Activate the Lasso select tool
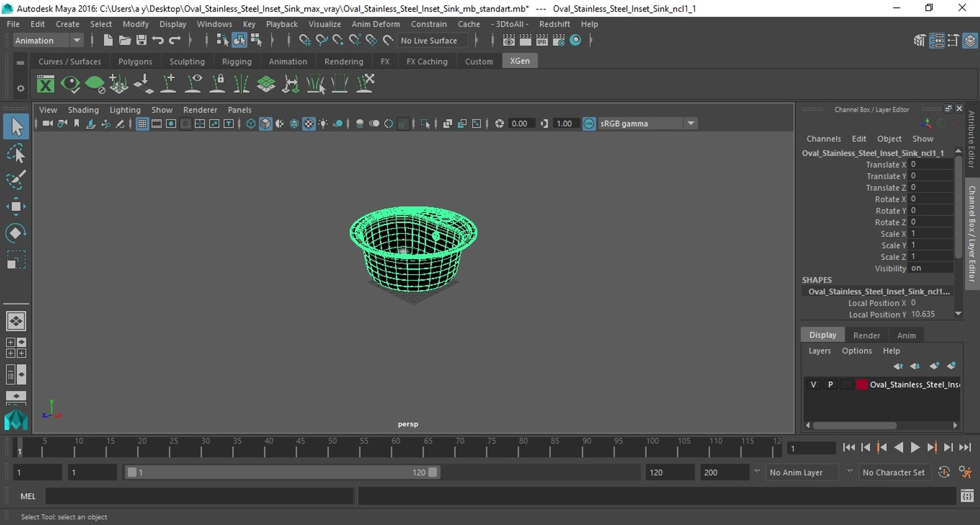This screenshot has width=980, height=525. (x=16, y=154)
